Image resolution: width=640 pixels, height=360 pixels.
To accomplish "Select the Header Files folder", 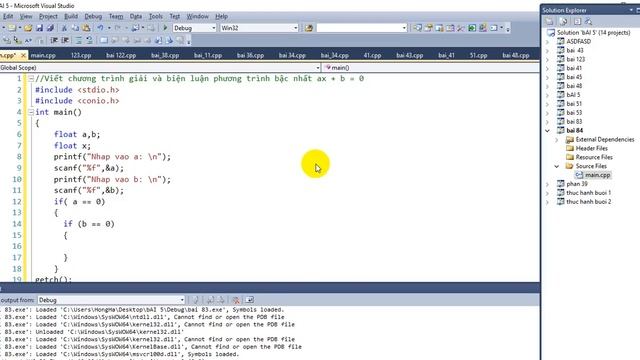I will click(591, 148).
